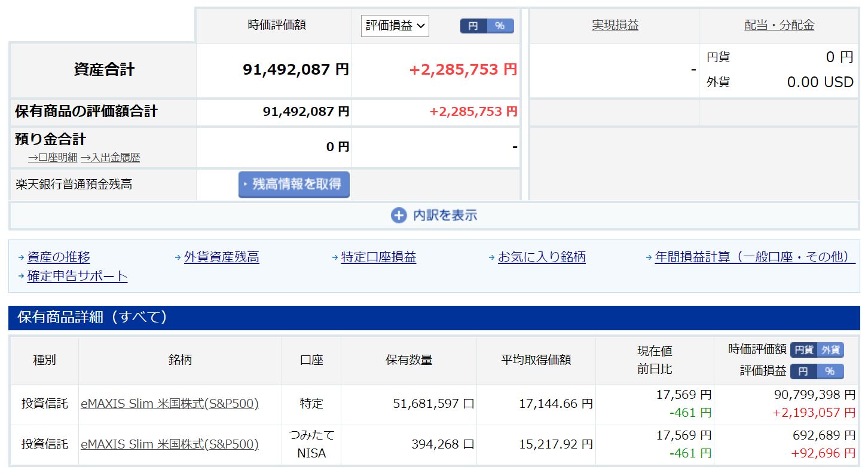Open 特定口座損益 page
Viewport: 868px width, 473px height.
click(x=378, y=257)
